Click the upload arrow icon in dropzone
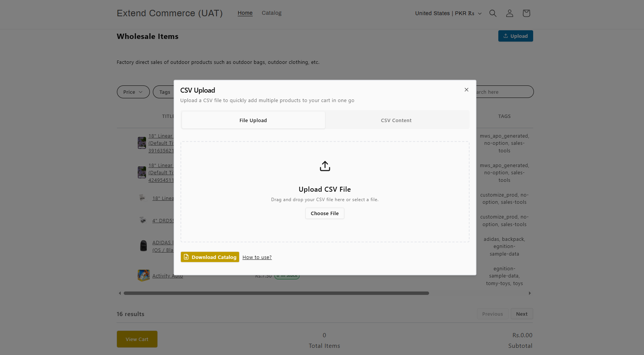644x355 pixels. [x=325, y=166]
